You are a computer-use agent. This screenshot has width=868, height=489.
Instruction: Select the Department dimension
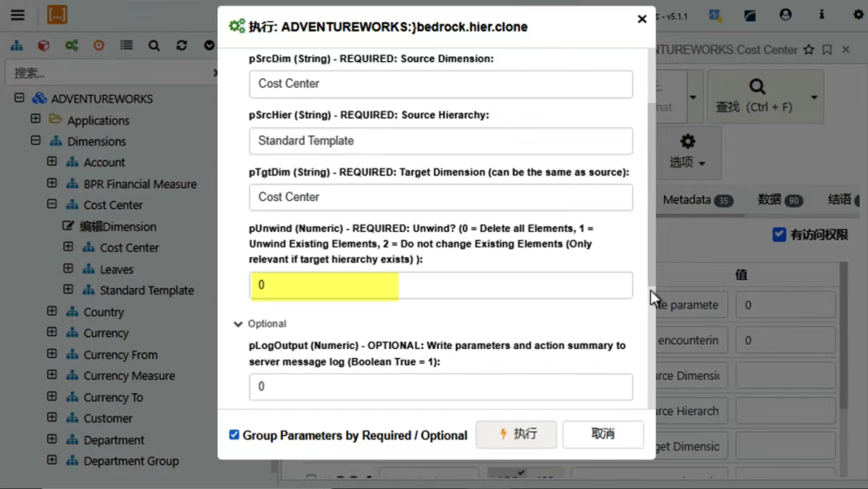[x=113, y=440]
